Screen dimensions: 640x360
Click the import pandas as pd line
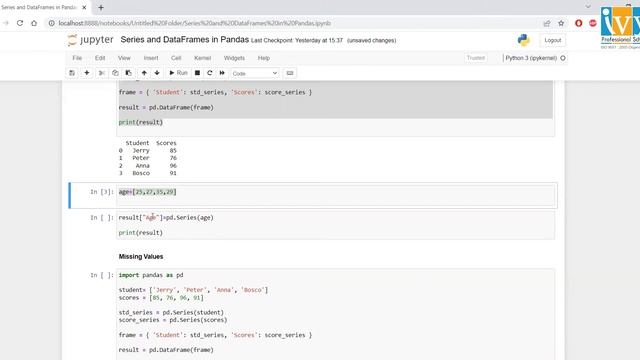click(x=151, y=275)
